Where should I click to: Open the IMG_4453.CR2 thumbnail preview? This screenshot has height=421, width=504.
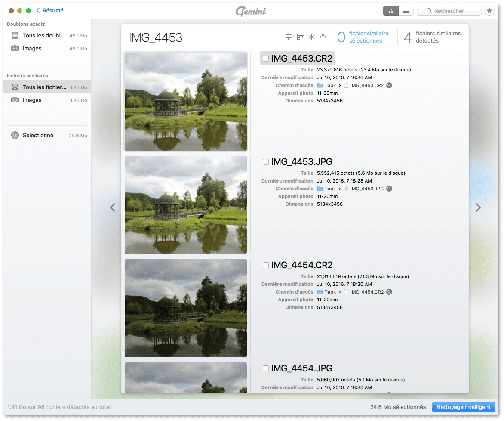186,102
